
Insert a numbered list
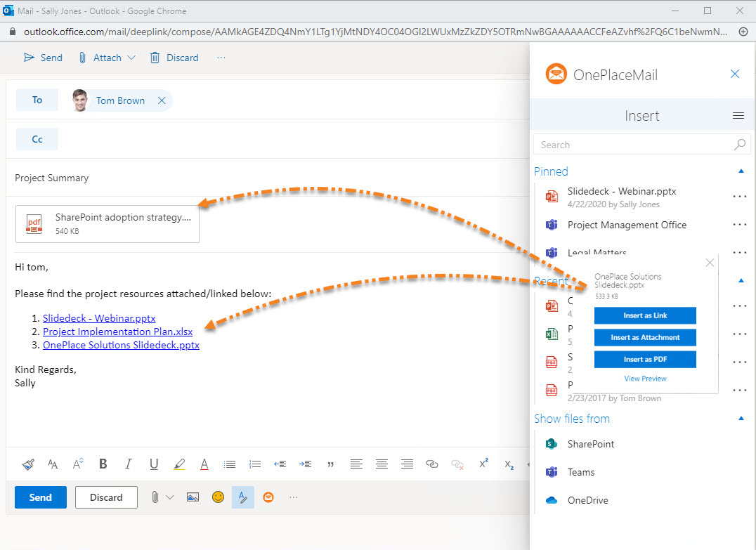tap(255, 464)
